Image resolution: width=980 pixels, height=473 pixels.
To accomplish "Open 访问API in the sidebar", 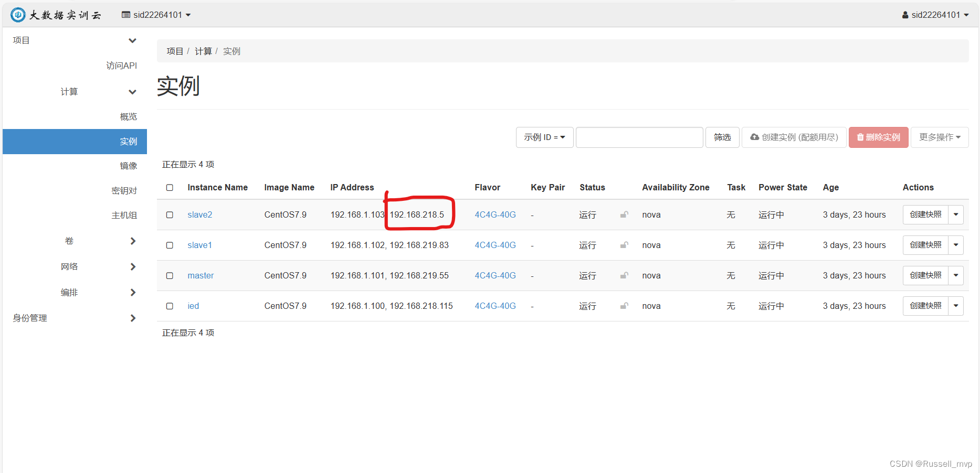I will tap(121, 66).
